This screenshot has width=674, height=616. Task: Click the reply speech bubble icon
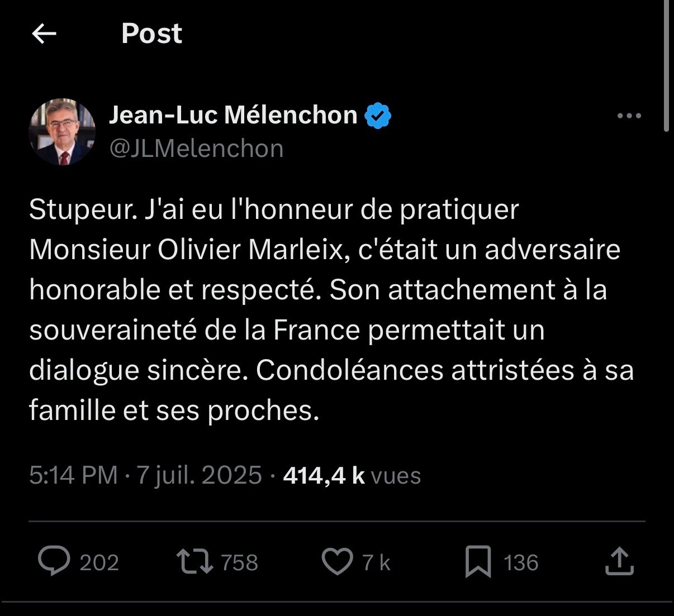[54, 561]
